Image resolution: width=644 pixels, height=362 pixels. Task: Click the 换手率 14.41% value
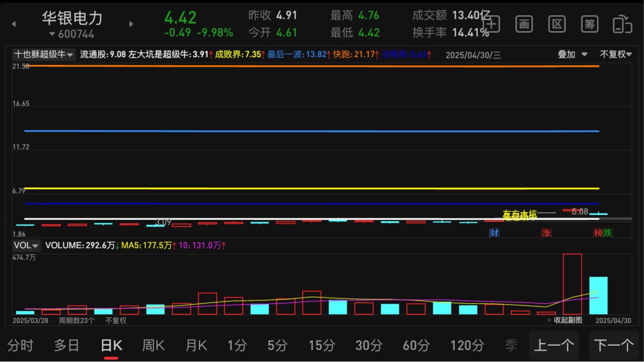pyautogui.click(x=471, y=32)
